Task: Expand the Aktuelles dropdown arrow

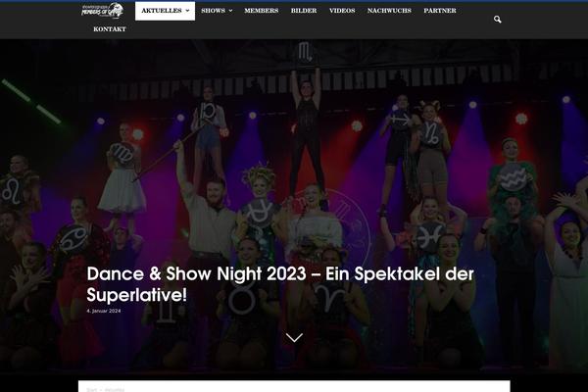Action: 187,11
